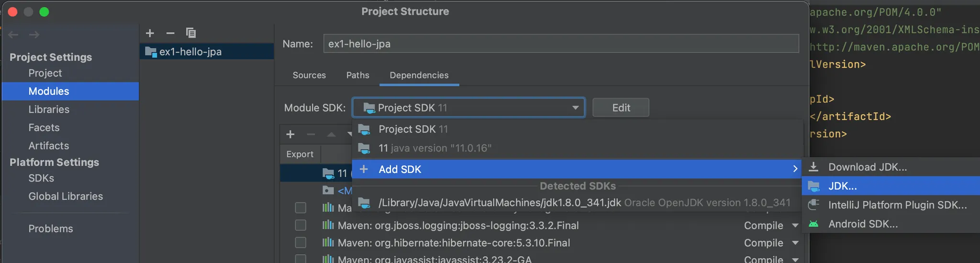This screenshot has width=980, height=263.
Task: Switch to the Sources tab
Action: coord(309,75)
